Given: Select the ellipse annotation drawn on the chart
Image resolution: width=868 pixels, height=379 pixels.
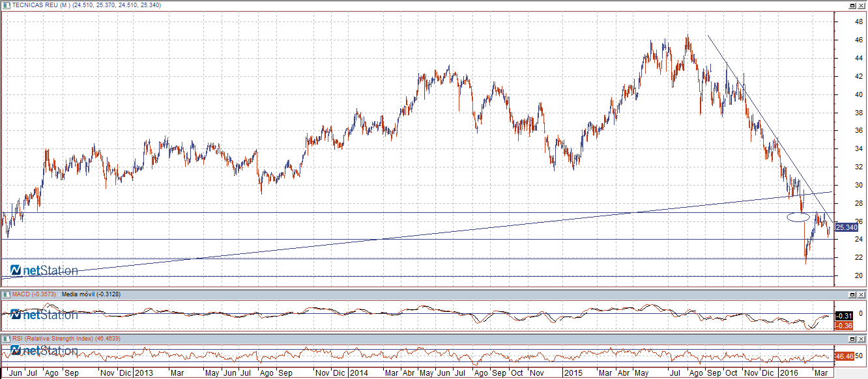Looking at the screenshot, I should pos(798,217).
